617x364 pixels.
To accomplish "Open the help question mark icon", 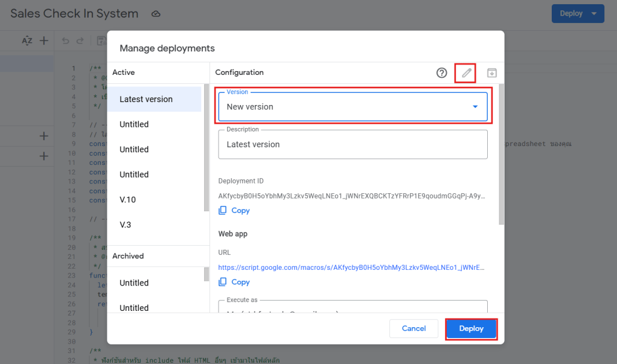I will (442, 73).
